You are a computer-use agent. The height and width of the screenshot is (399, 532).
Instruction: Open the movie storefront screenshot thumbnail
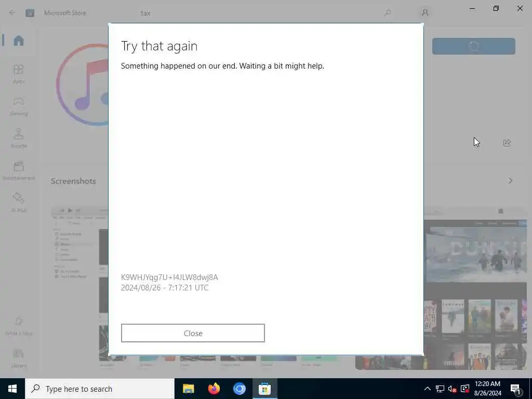475,288
